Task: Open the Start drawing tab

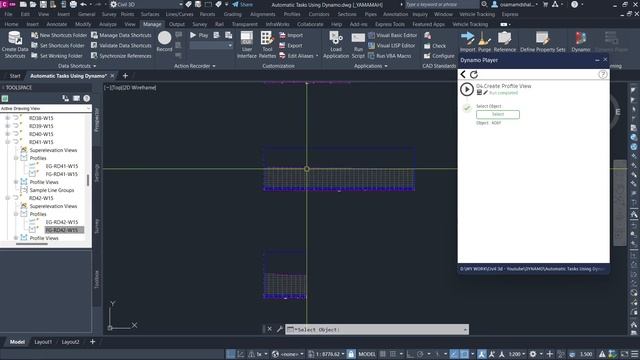Action: click(x=15, y=76)
